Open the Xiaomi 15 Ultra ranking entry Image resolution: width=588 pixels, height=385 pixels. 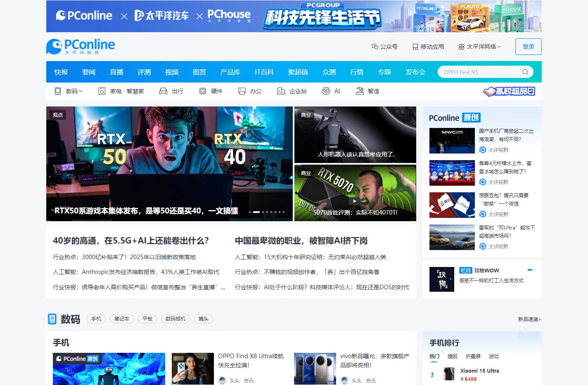tap(480, 371)
